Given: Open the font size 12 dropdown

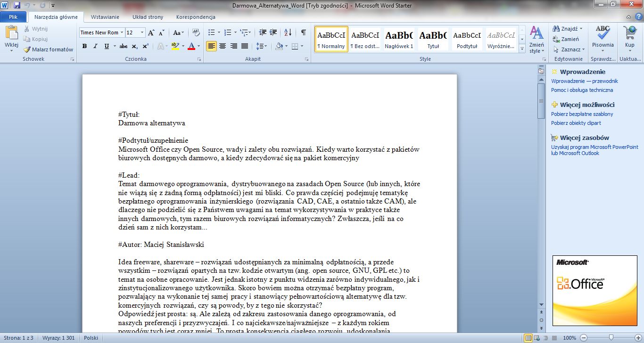Looking at the screenshot, I should pyautogui.click(x=142, y=33).
